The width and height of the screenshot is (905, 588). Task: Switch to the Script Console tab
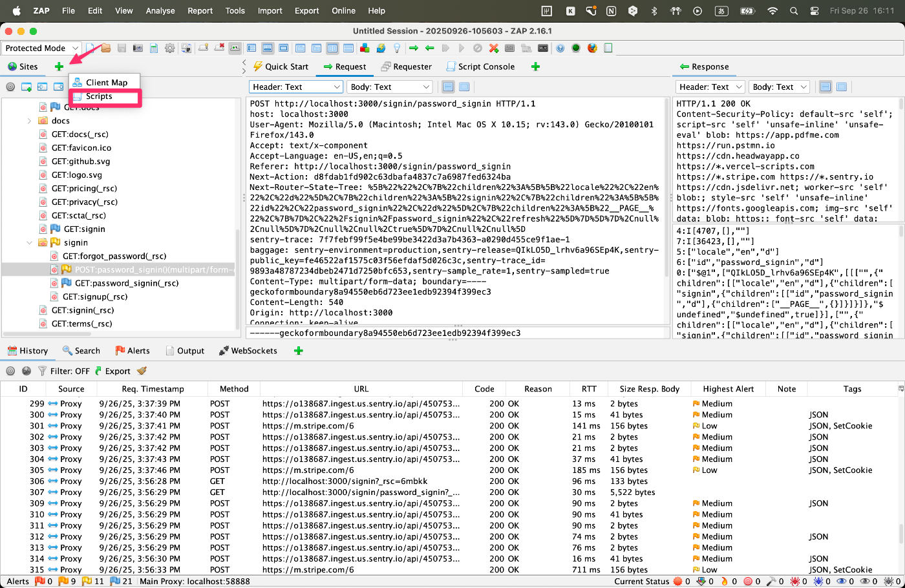pos(480,67)
